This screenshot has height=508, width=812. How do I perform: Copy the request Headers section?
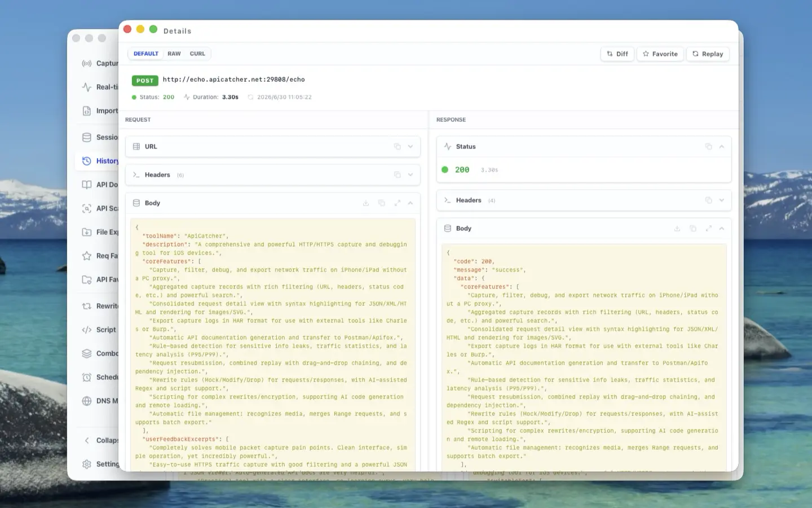pyautogui.click(x=397, y=174)
